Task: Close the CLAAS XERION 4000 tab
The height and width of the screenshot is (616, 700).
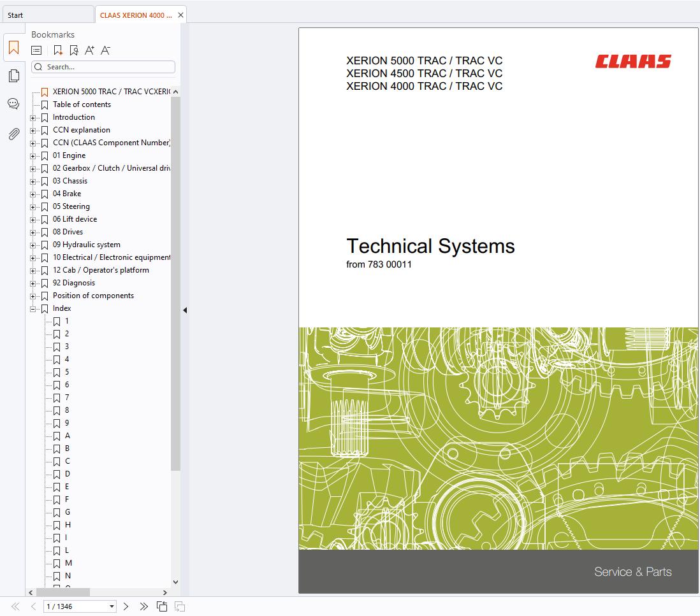Action: (x=181, y=15)
